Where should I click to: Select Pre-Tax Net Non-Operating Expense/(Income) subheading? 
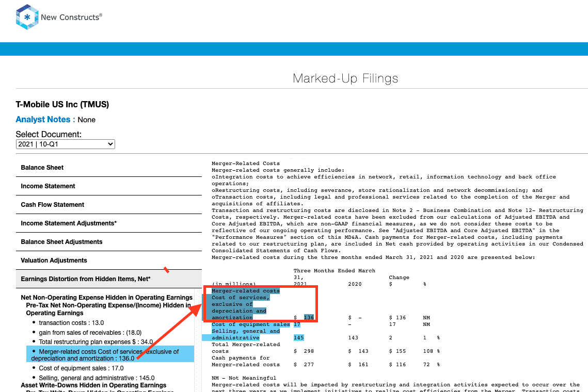[108, 309]
